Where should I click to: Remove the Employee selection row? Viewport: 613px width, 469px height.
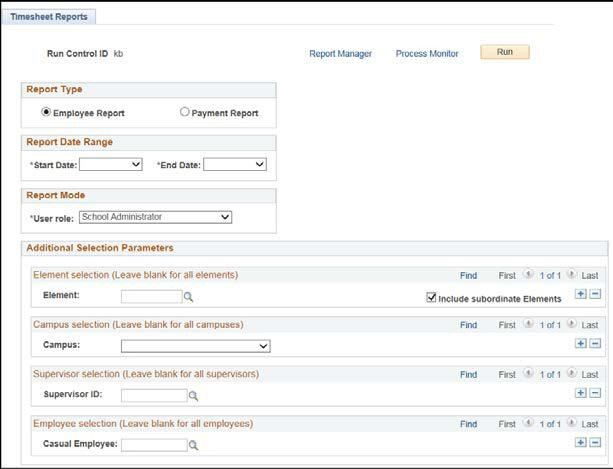tap(595, 442)
